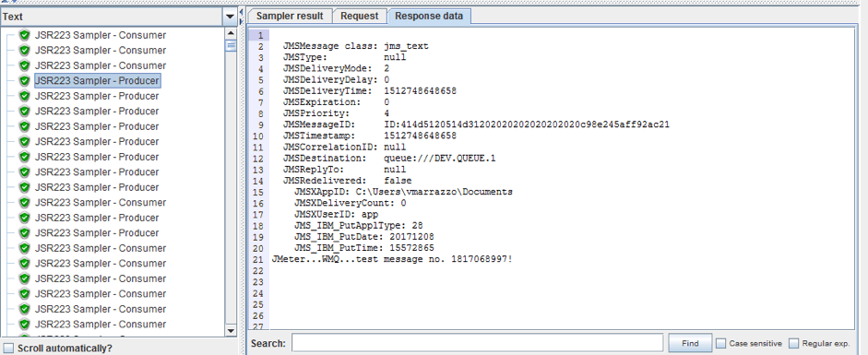Switch to the Request tab
This screenshot has width=868, height=355.
point(359,16)
